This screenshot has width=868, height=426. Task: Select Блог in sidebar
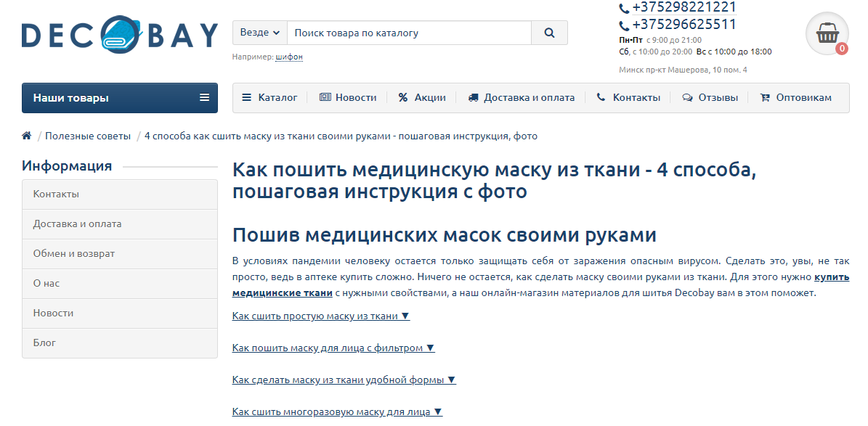(x=120, y=343)
